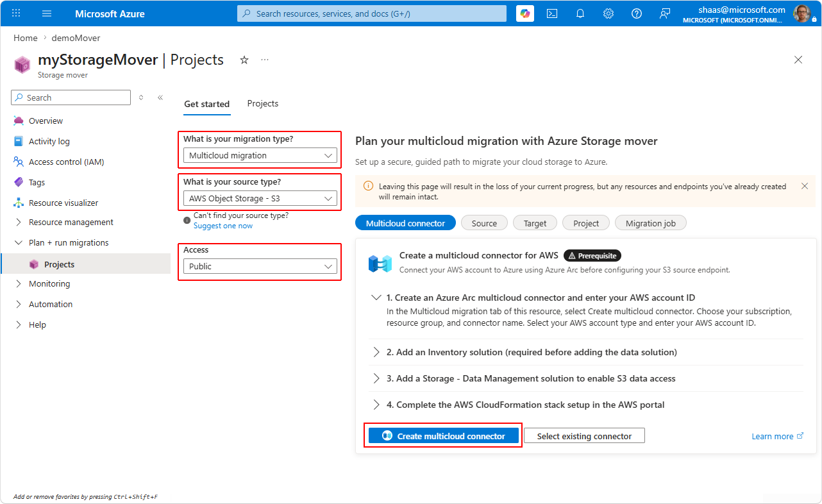The width and height of the screenshot is (822, 504).
Task: Collapse the sidebar with the double chevron
Action: [x=160, y=97]
